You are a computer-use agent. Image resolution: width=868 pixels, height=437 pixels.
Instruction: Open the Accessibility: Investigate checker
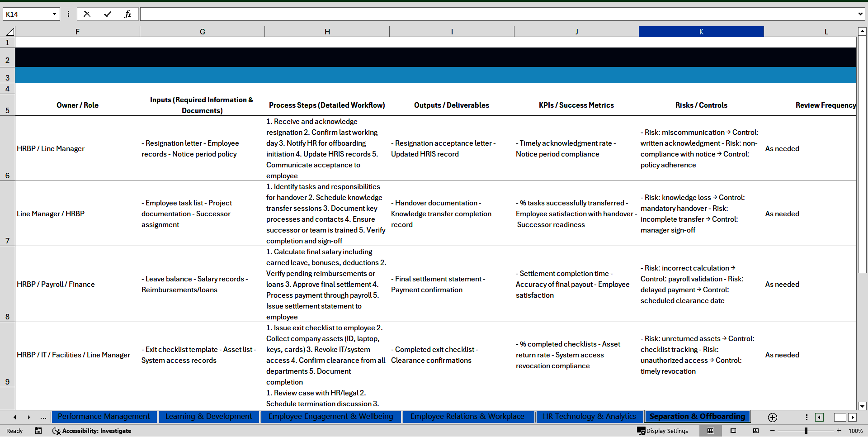coord(92,431)
